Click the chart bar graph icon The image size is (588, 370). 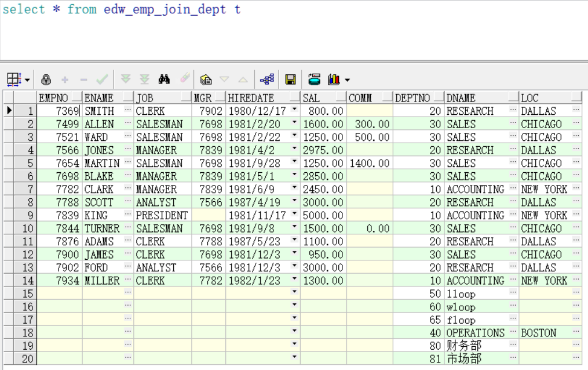click(334, 79)
